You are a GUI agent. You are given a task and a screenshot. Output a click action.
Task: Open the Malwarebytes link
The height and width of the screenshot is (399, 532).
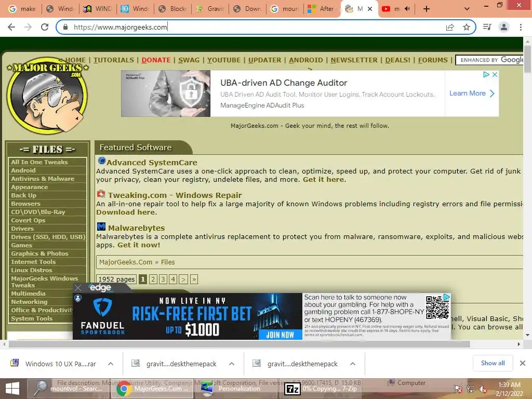(x=137, y=228)
